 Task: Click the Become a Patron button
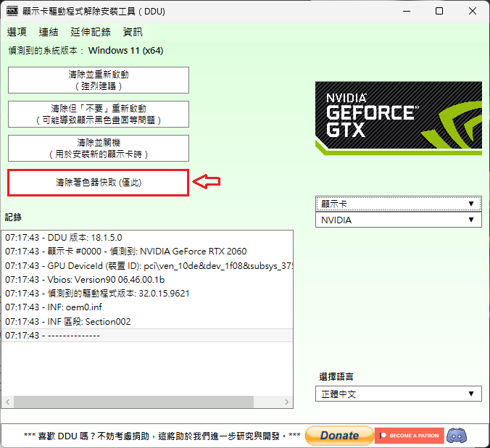tap(409, 436)
